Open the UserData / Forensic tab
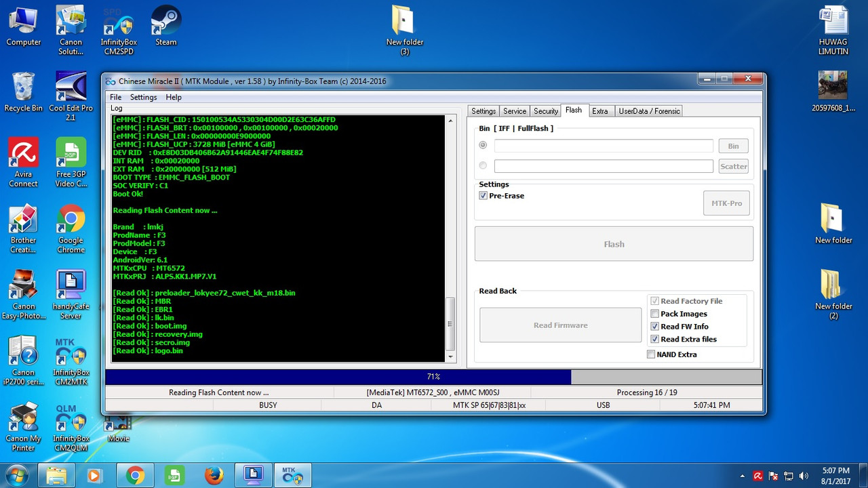Image resolution: width=868 pixels, height=488 pixels. (648, 111)
